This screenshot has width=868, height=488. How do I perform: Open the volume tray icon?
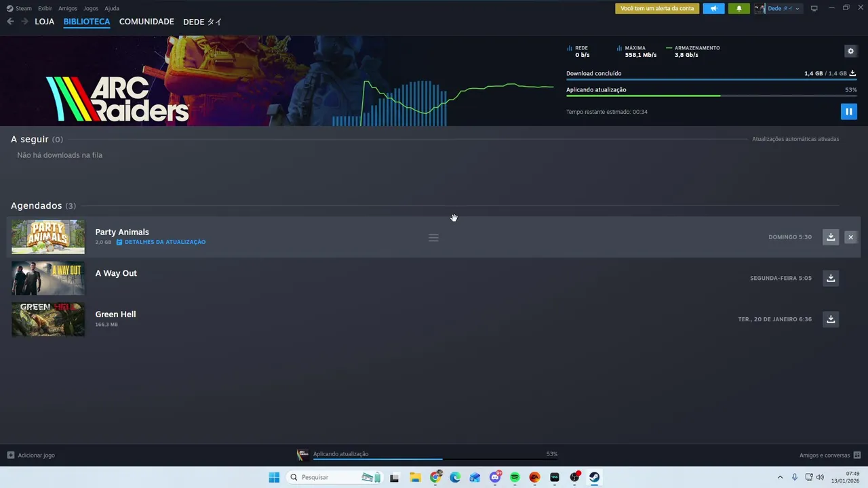tap(820, 477)
